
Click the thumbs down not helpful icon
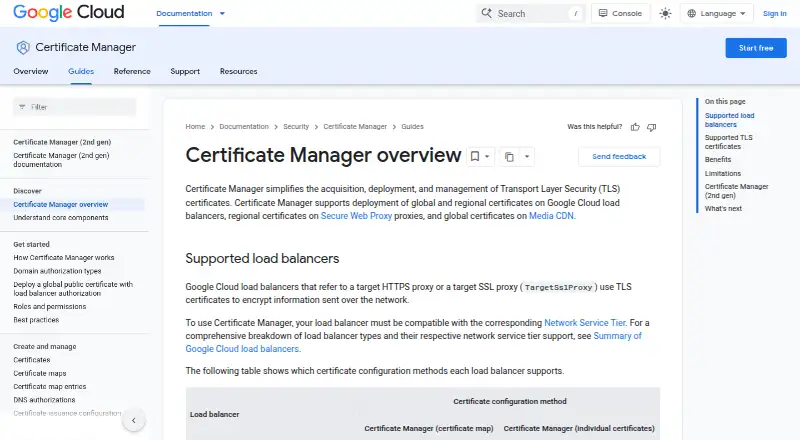652,127
